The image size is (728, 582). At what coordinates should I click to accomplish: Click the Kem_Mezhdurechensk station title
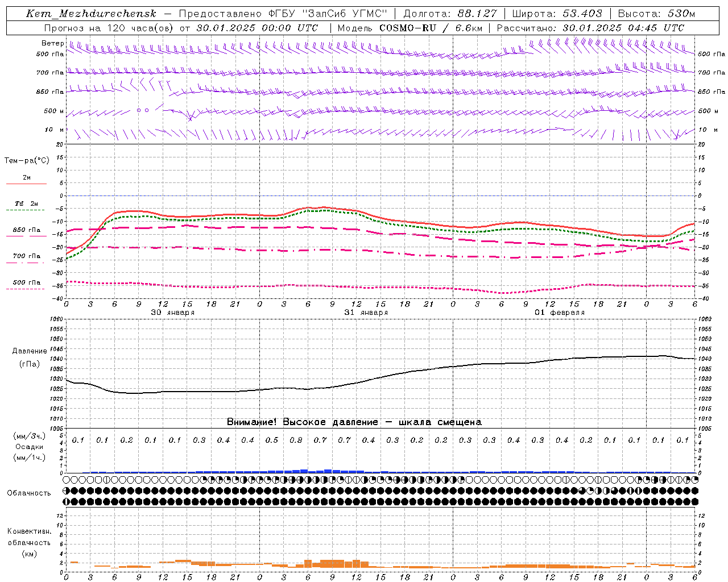(x=91, y=14)
